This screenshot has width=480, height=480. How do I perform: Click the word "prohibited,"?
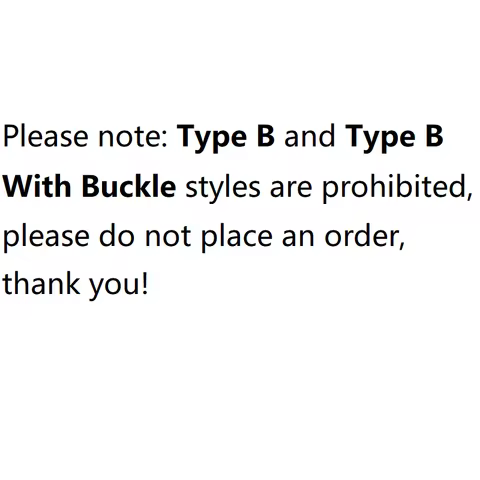coord(397,187)
